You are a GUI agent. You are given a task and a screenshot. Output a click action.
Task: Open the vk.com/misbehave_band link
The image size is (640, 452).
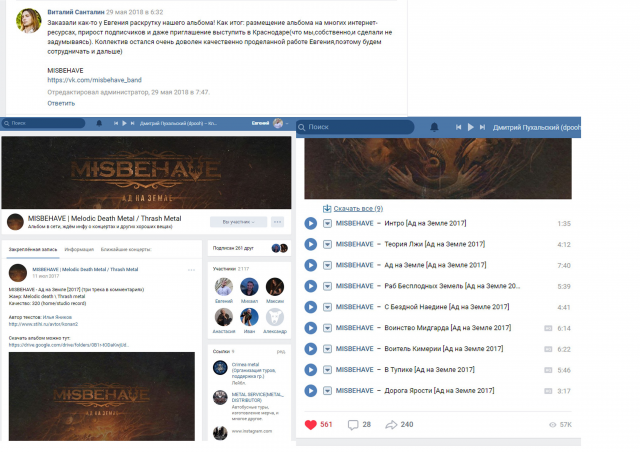point(94,80)
